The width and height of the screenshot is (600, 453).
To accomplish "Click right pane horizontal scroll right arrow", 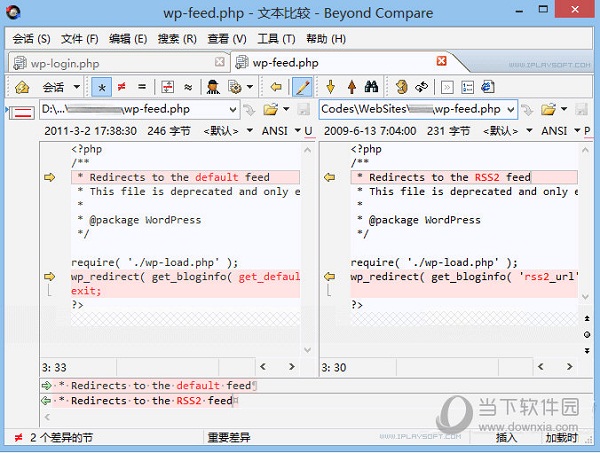I will pos(569,367).
